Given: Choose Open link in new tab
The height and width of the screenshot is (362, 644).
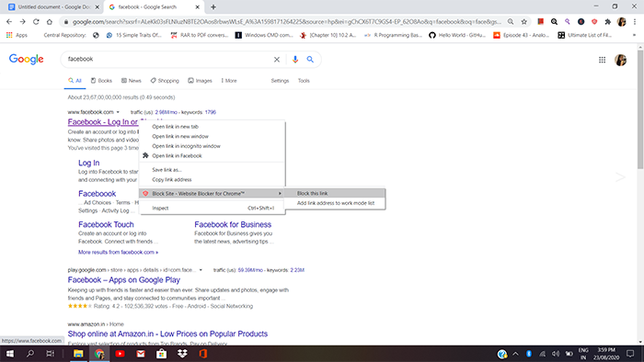Looking at the screenshot, I should tap(213, 127).
